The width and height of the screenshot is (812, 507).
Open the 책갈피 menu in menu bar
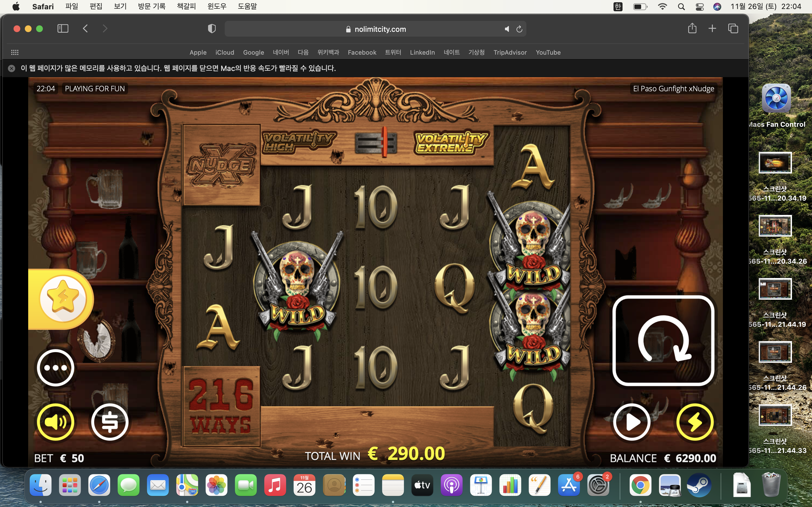tap(186, 6)
